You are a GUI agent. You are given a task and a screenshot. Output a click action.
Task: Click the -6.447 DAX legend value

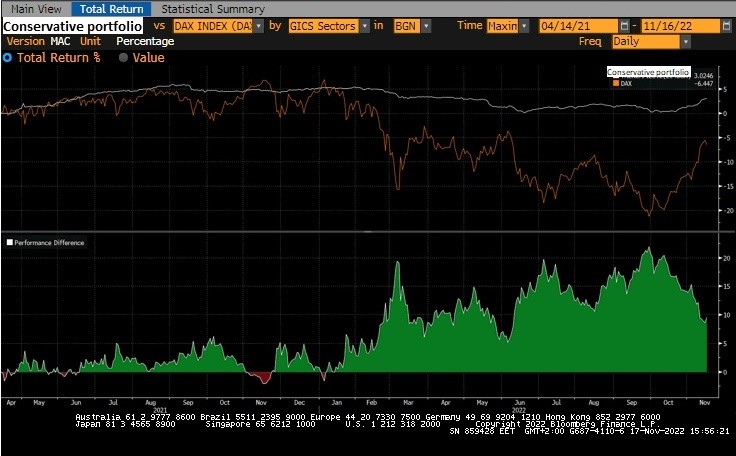click(704, 84)
